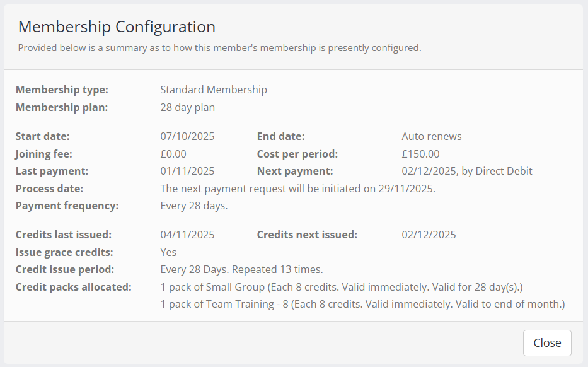The width and height of the screenshot is (588, 367).
Task: Click the Auto renews end date value
Action: 432,136
